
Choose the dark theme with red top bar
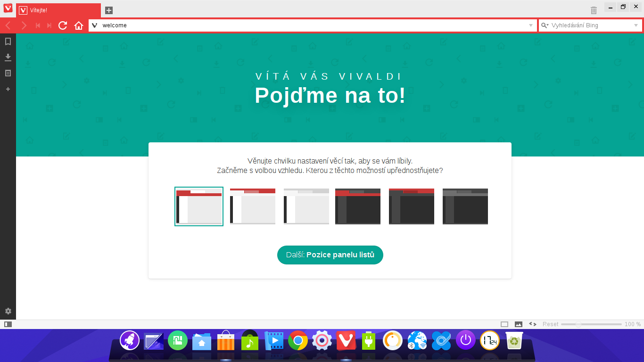pyautogui.click(x=412, y=206)
